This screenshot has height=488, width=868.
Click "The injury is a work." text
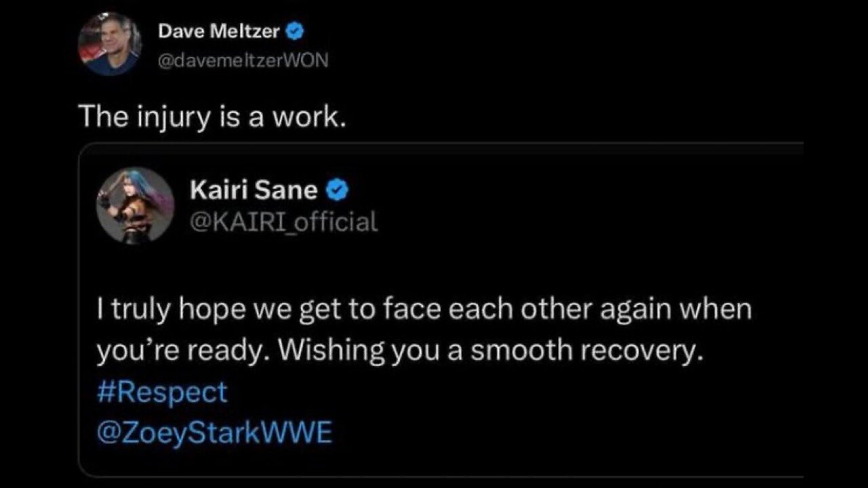pyautogui.click(x=213, y=117)
